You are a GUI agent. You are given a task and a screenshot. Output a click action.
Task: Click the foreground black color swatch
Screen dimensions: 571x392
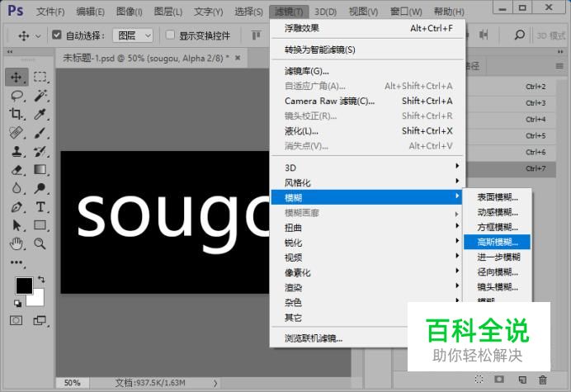pos(24,286)
